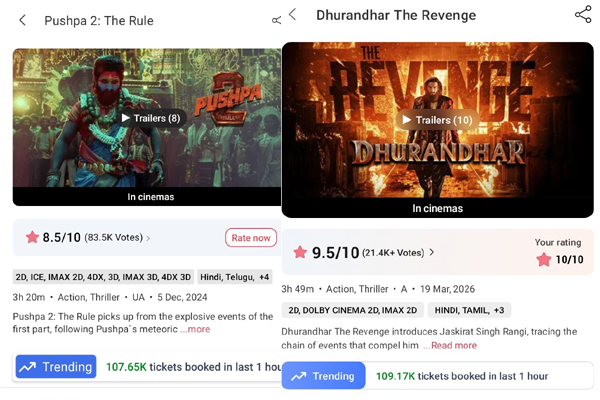Share Dhurandhar The Revenge movie
This screenshot has width=600, height=400.
tap(583, 15)
